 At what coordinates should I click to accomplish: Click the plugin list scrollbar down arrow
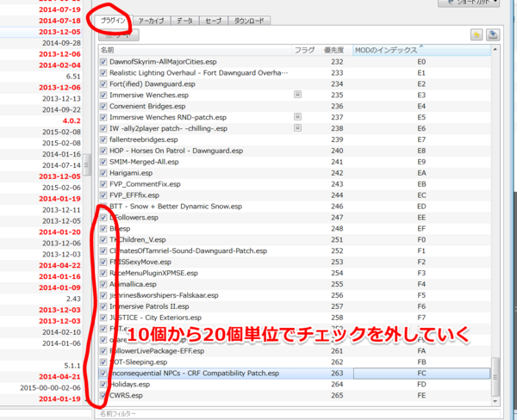[495, 401]
